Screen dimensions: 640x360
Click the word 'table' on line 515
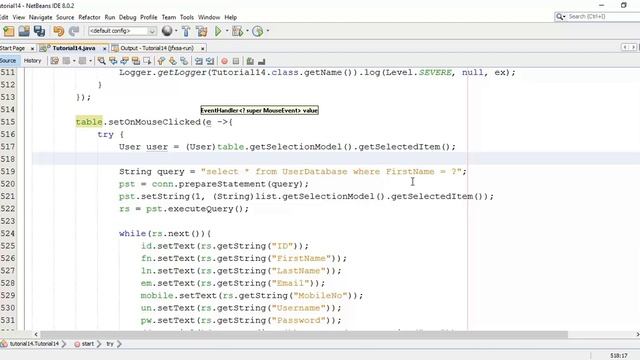89,122
